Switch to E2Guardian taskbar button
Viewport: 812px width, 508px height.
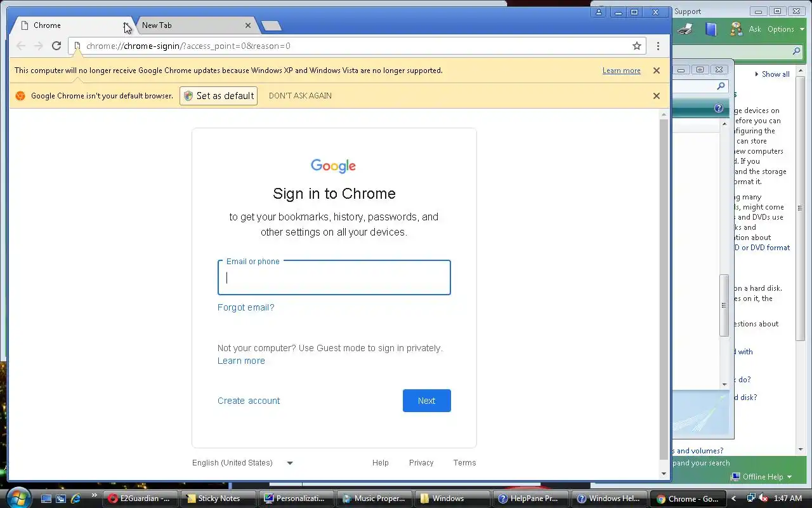(140, 498)
